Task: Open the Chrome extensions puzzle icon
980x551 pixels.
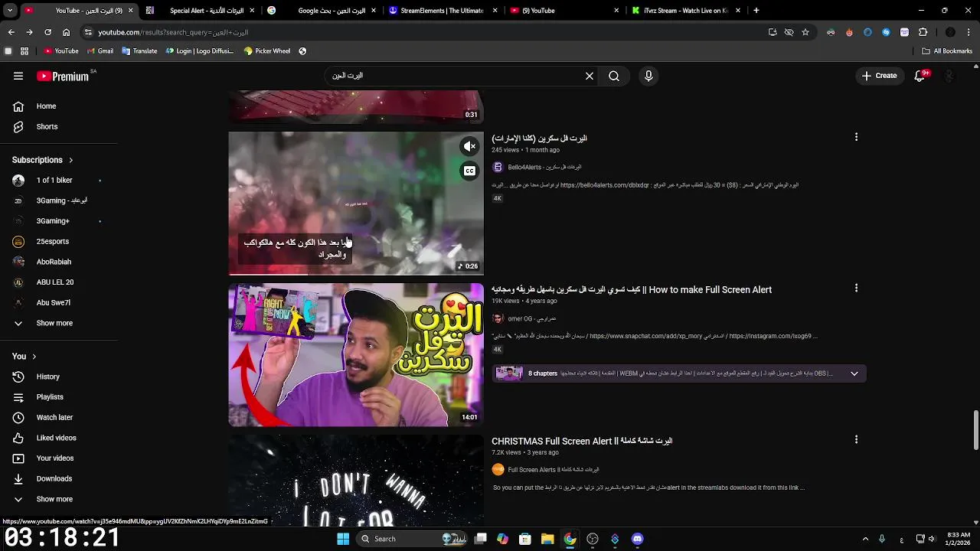Action: [x=923, y=32]
